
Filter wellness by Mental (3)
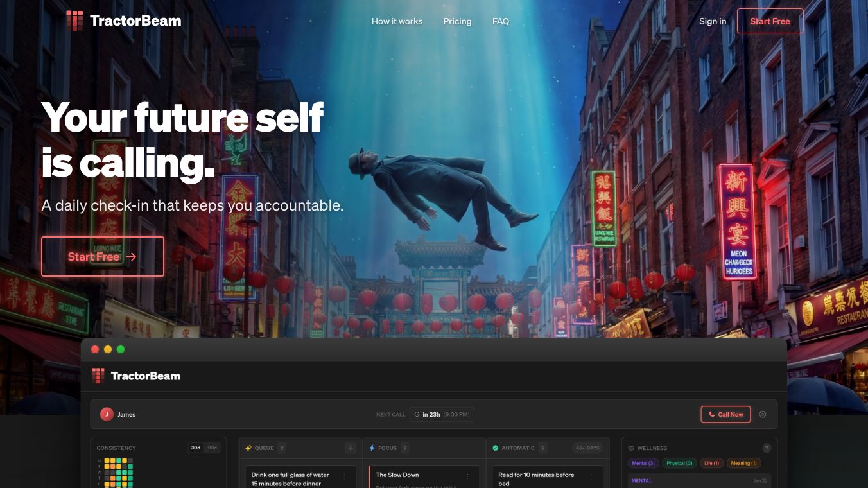[643, 463]
